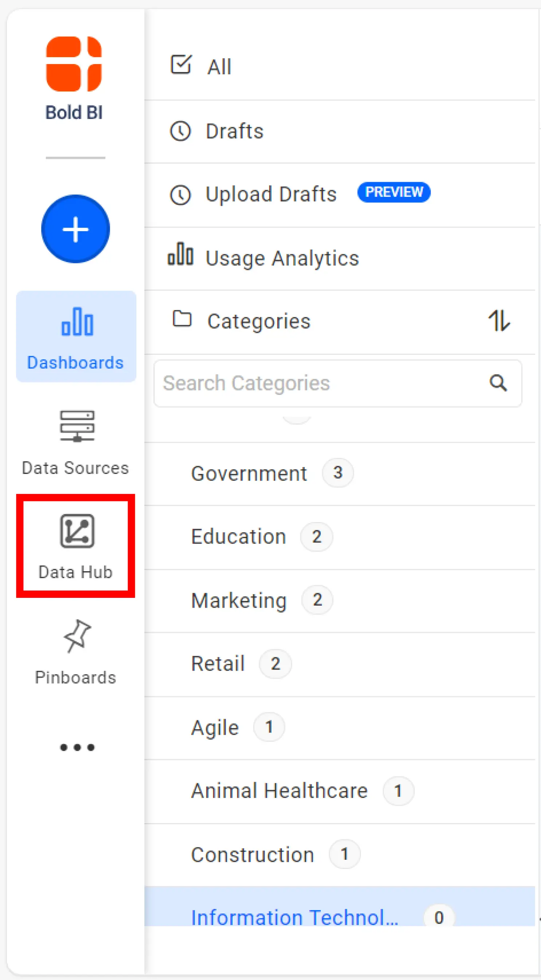This screenshot has width=541, height=980.
Task: Open the Dashboards section in sidebar
Action: coord(76,337)
